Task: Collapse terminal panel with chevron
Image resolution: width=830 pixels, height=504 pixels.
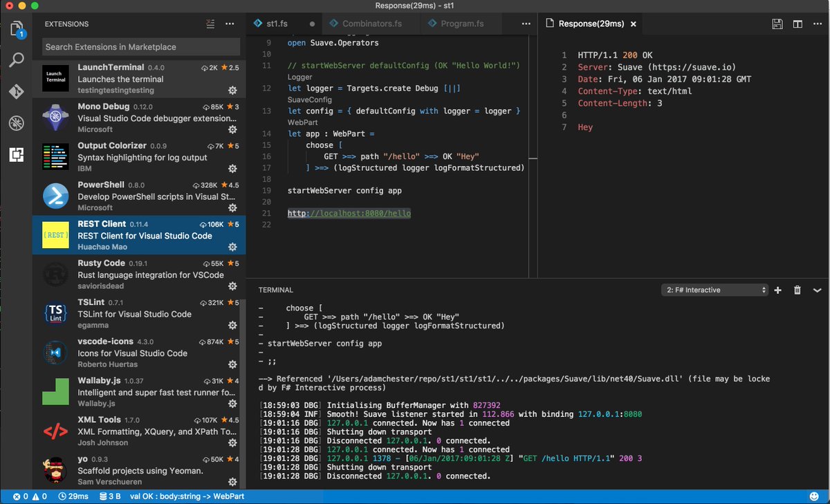Action: pyautogui.click(x=817, y=290)
